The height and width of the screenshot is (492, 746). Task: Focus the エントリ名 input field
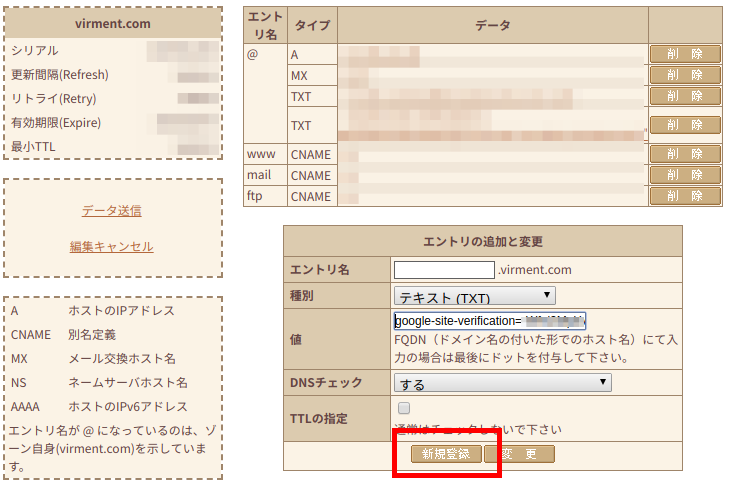444,270
